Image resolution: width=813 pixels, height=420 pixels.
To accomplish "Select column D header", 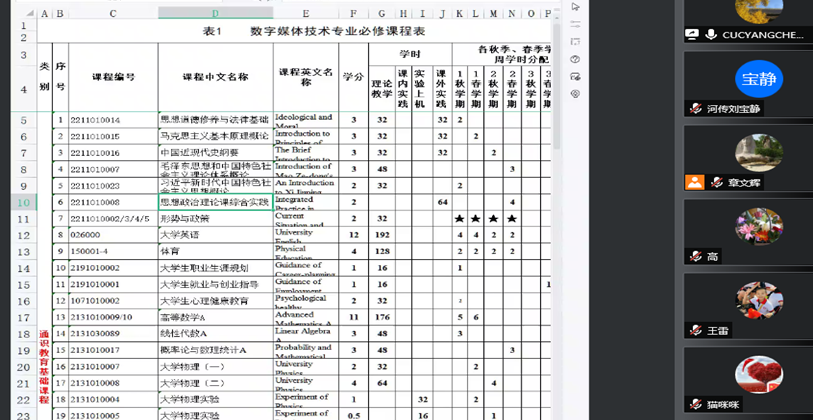I will 215,13.
